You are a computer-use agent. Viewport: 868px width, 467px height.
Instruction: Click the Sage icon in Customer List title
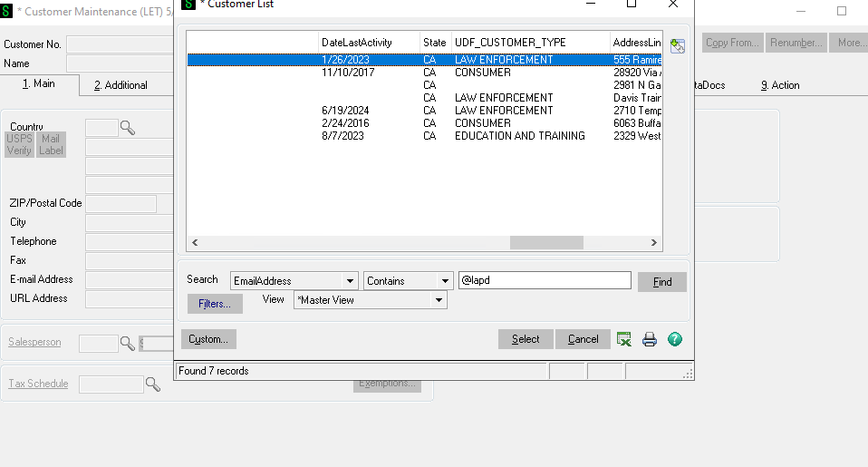coord(187,4)
